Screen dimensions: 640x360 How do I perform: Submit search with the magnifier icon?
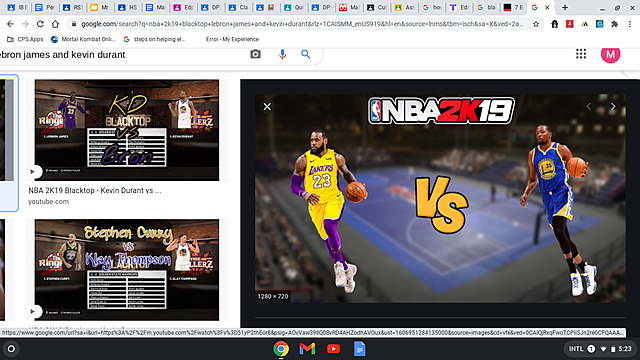305,54
